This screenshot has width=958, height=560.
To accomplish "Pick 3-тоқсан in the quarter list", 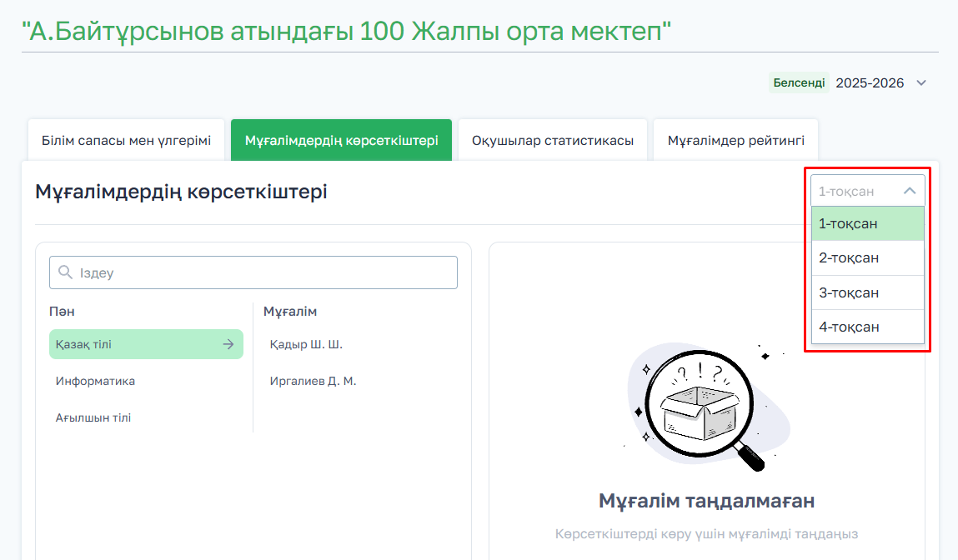I will 867,293.
